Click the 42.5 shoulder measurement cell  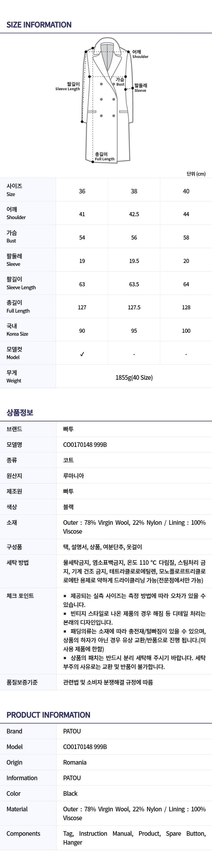click(134, 214)
